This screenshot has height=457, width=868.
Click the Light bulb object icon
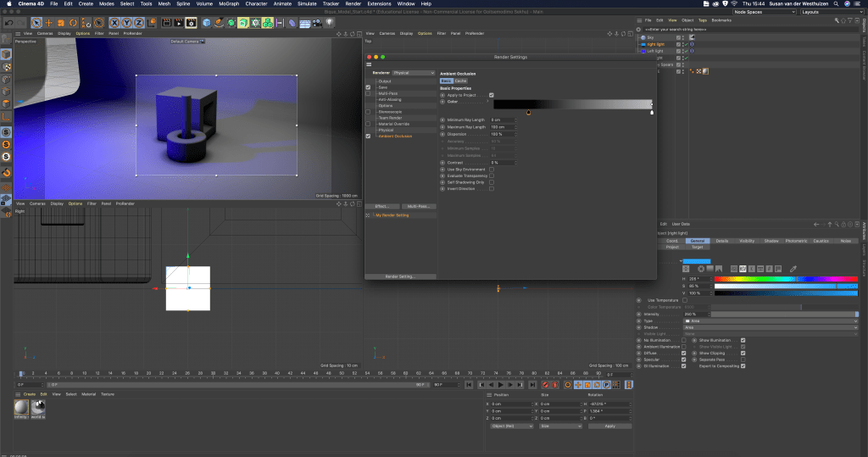[x=330, y=22]
